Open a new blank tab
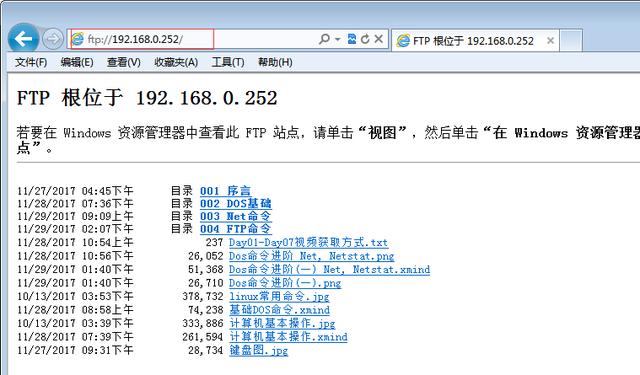Screen dimensions: 640x375 click(571, 40)
